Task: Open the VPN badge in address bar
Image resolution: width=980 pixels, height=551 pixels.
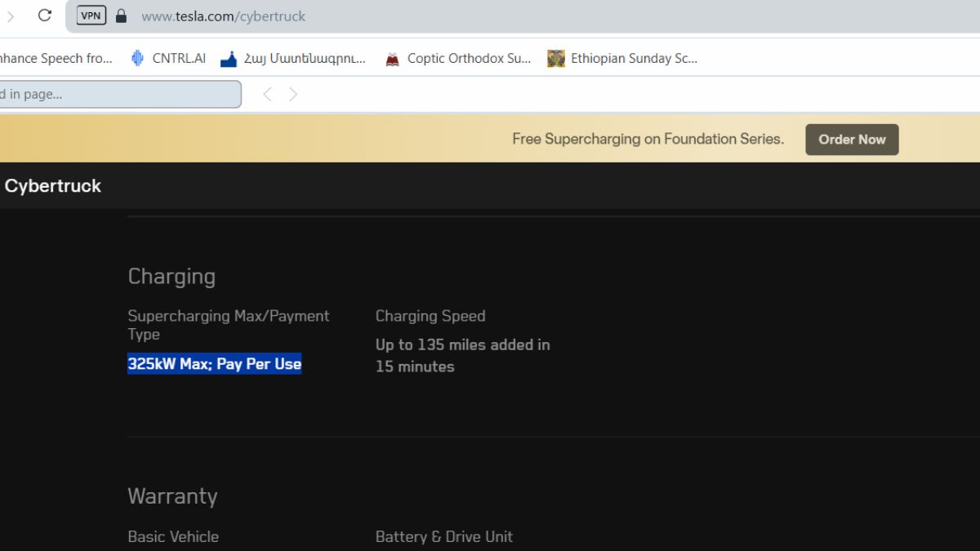Action: tap(91, 16)
